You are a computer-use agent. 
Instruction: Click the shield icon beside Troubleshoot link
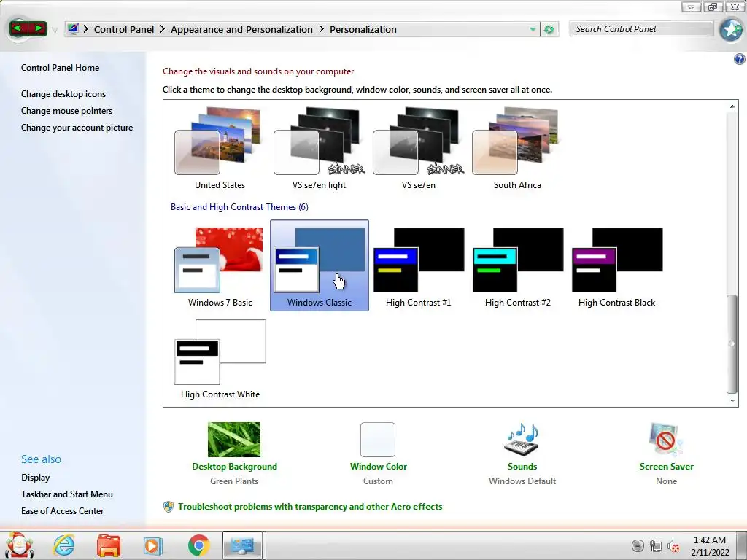tap(169, 507)
